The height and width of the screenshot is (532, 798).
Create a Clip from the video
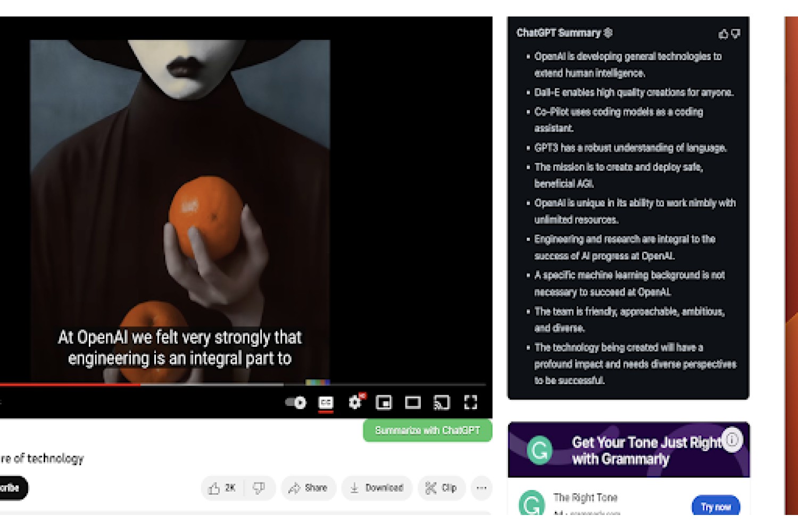442,488
